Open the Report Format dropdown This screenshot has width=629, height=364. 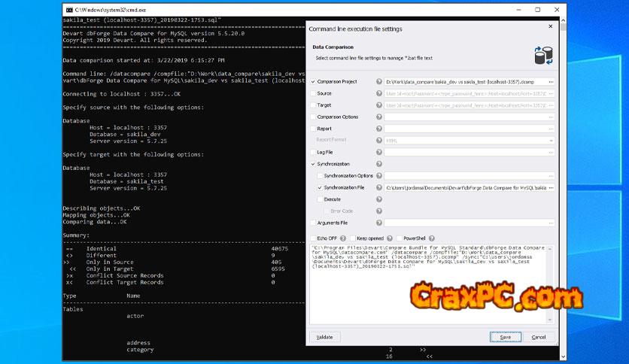coord(469,141)
